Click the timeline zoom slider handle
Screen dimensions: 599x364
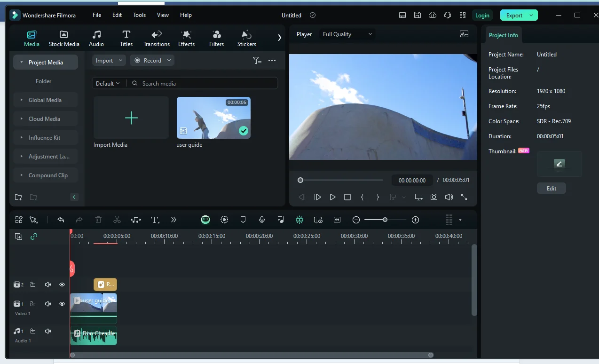[385, 220]
